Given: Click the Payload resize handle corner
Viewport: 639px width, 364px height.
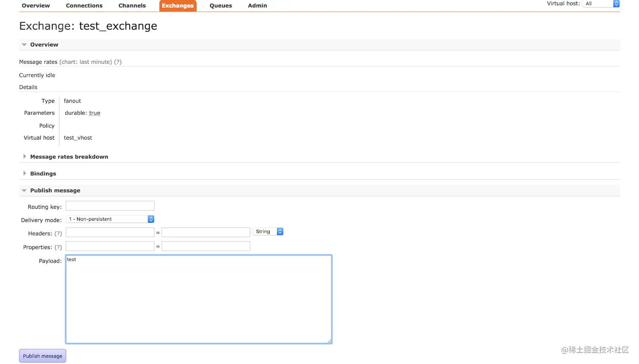Looking at the screenshot, I should pyautogui.click(x=329, y=341).
